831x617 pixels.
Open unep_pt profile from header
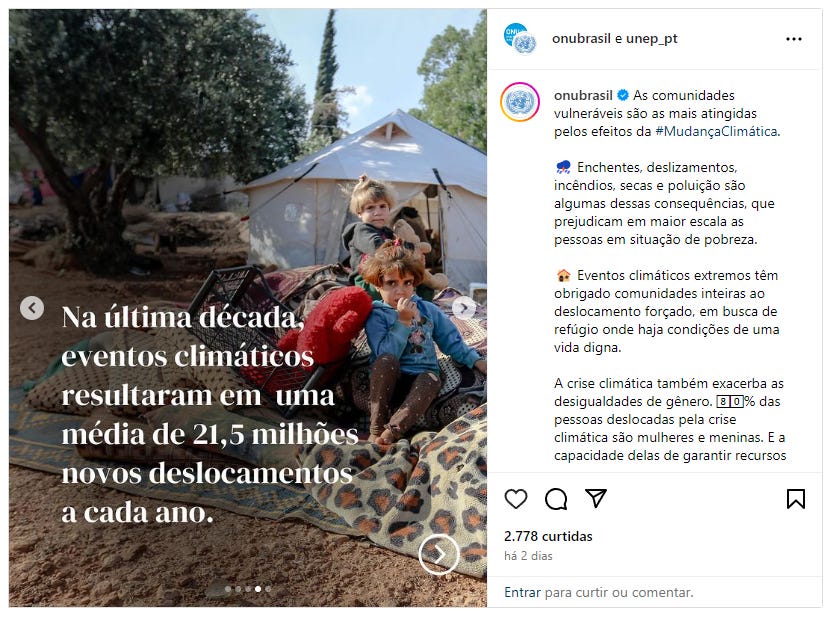(x=651, y=39)
